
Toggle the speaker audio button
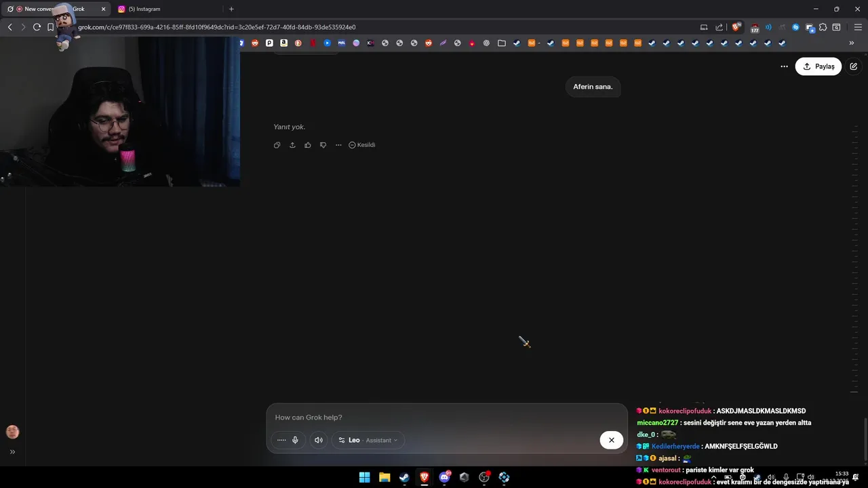point(319,440)
